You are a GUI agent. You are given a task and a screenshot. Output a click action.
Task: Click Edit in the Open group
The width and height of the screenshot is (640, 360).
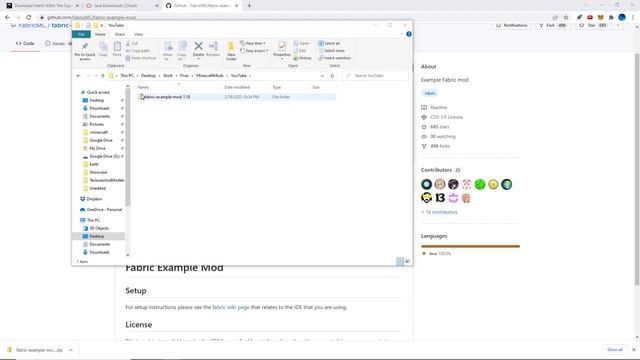pyautogui.click(x=300, y=51)
